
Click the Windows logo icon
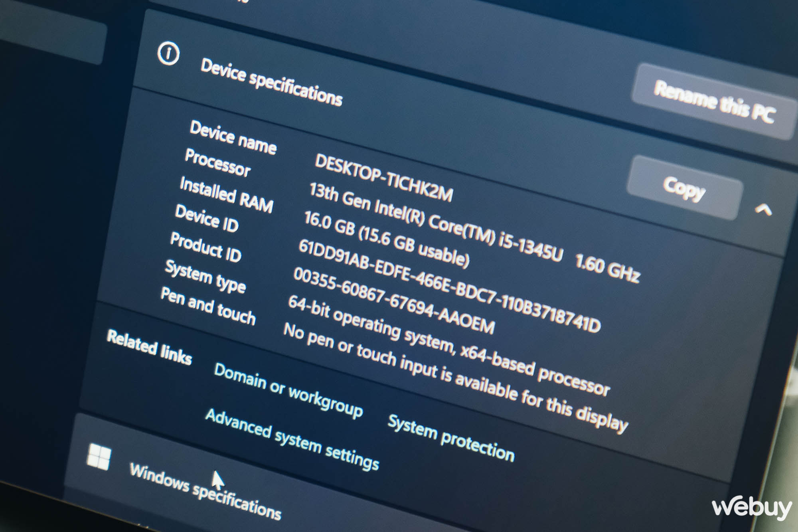pyautogui.click(x=99, y=456)
